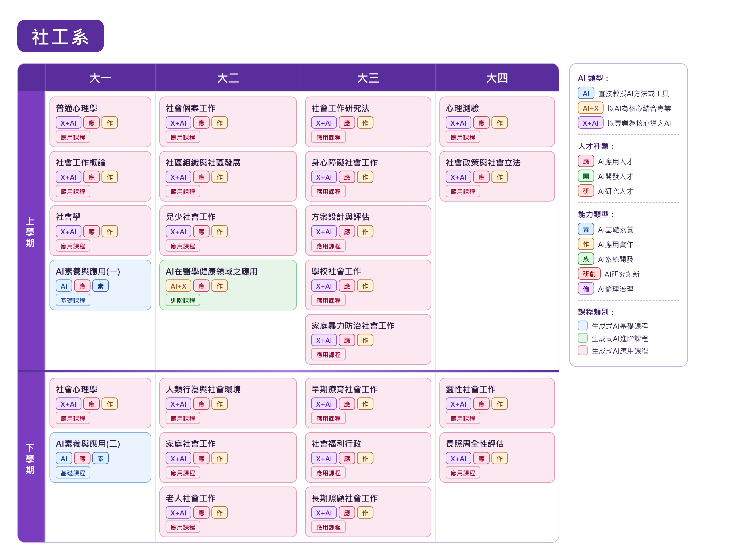Click the X+AI tag on 學校社會工作

pyautogui.click(x=324, y=286)
